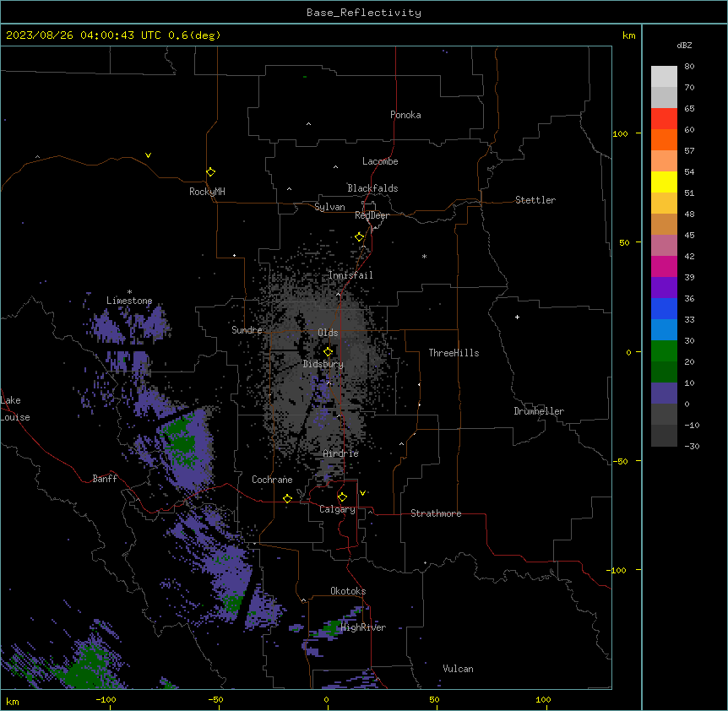The height and width of the screenshot is (711, 728).
Task: Pick the bright green swatch below the 30 label
Action: pos(664,351)
